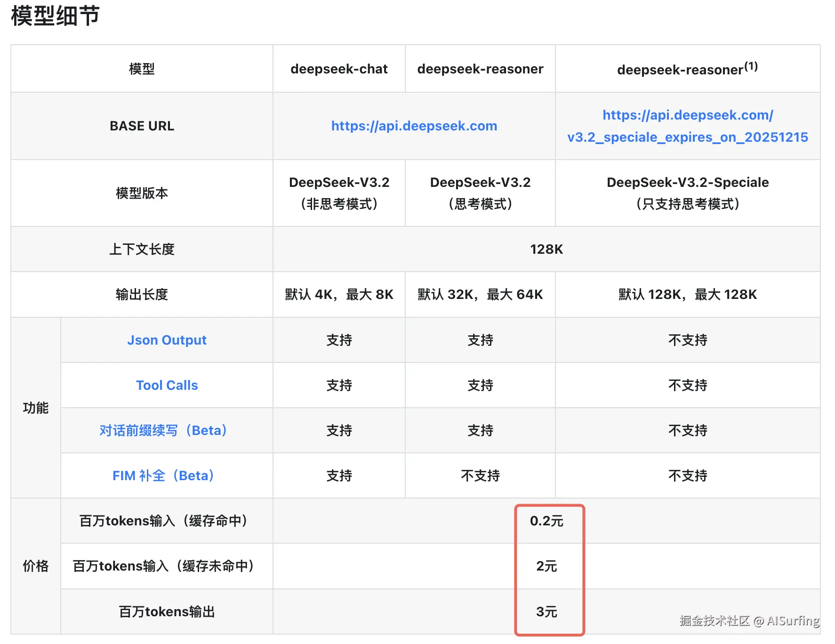Select the 价格 row group label
The width and height of the screenshot is (835, 644).
(x=35, y=566)
